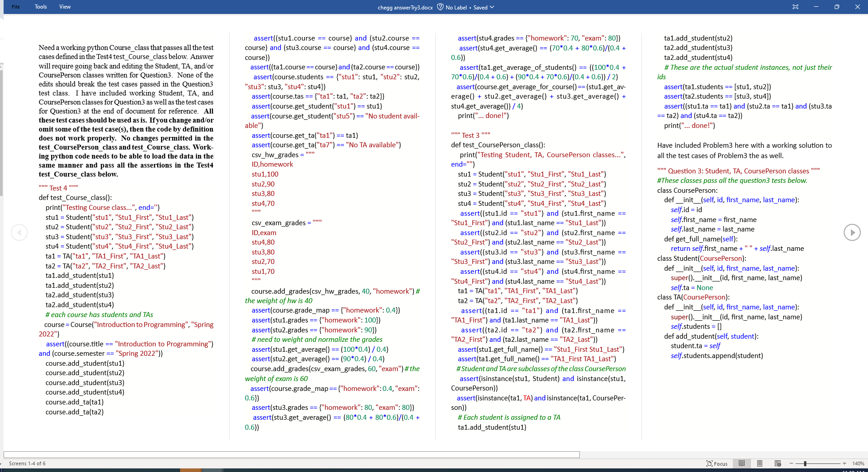Advance to next screen with right arrow
Screen dimensions: 868x472
point(852,232)
